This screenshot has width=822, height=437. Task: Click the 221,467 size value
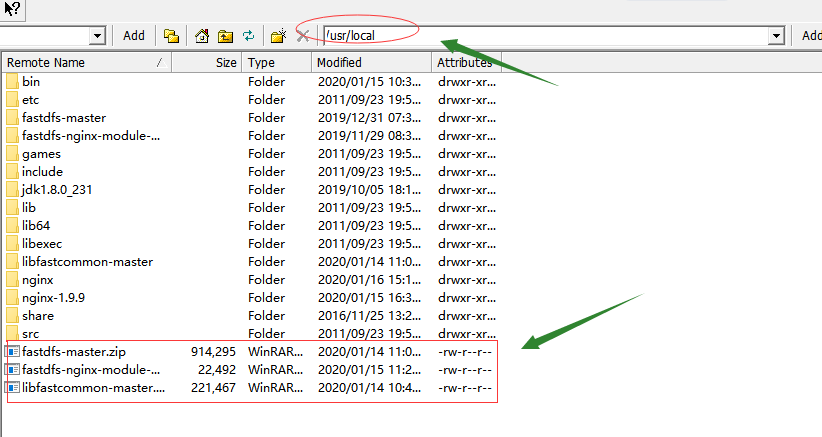pyautogui.click(x=213, y=388)
